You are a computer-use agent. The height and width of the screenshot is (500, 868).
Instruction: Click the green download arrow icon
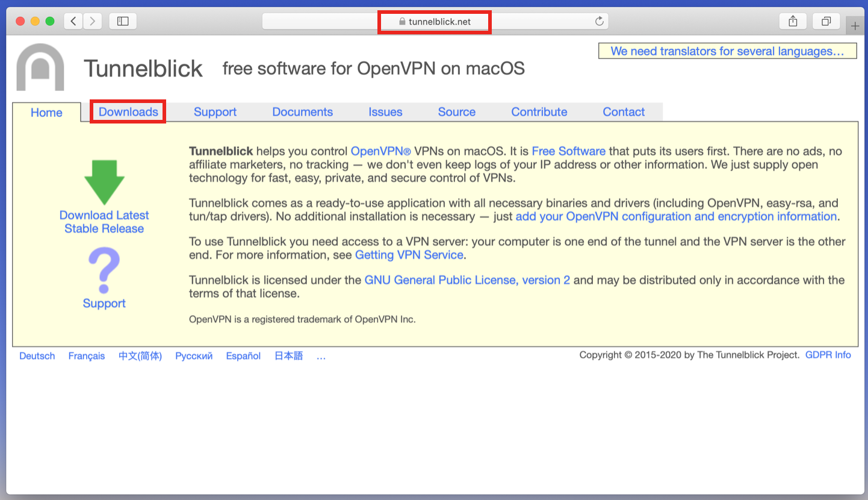tap(104, 182)
